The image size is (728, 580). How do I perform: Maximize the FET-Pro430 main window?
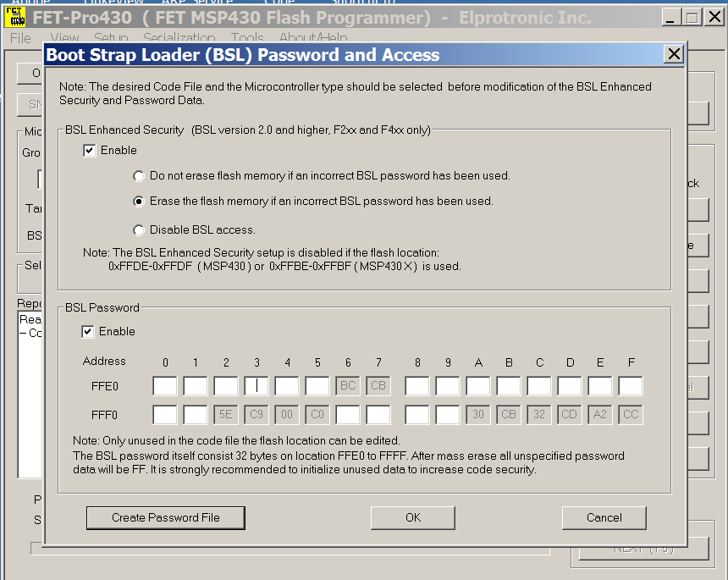point(692,17)
